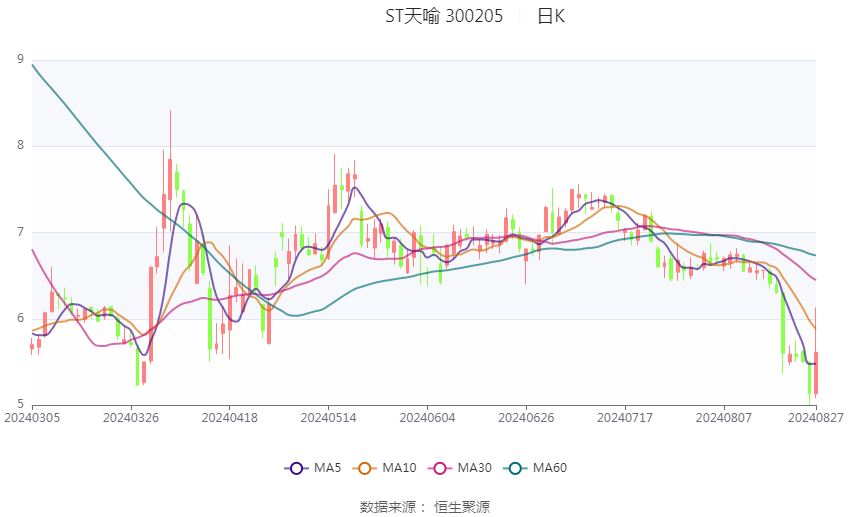Click the chart title ST天喻 300205

pos(444,16)
